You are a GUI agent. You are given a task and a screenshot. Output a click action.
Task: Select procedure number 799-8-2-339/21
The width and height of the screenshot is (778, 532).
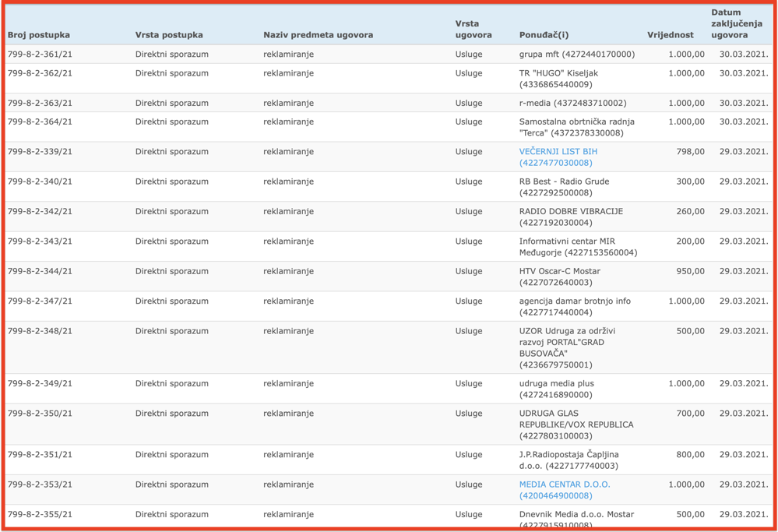click(x=40, y=151)
